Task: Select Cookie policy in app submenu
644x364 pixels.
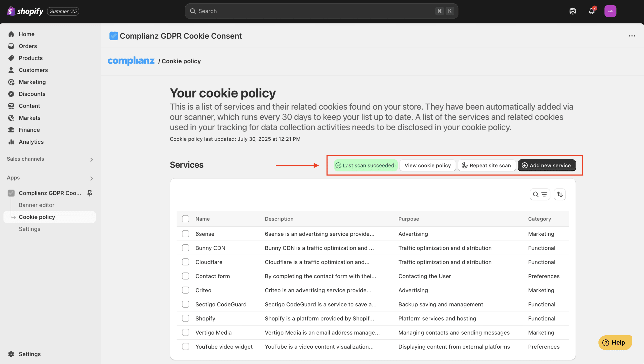Action: click(50, 217)
